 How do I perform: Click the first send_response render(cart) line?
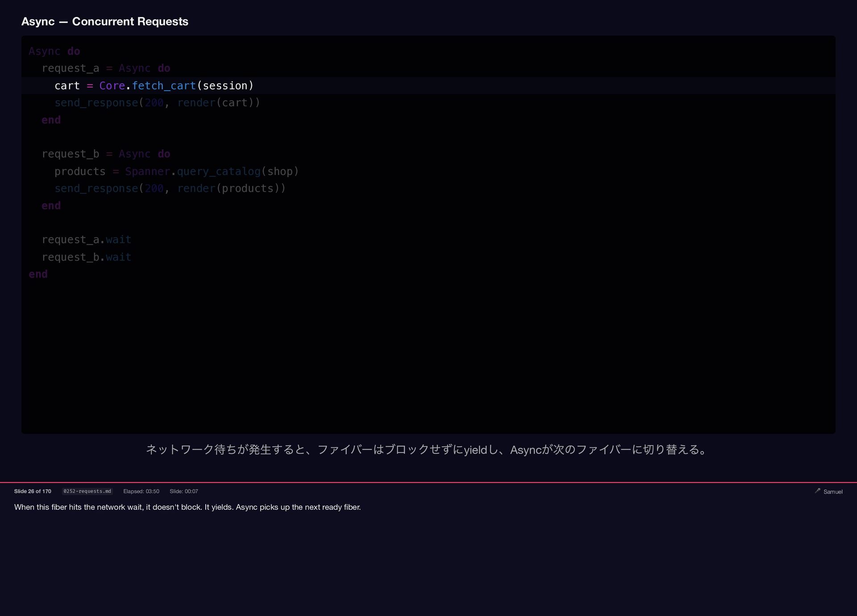[x=157, y=103]
